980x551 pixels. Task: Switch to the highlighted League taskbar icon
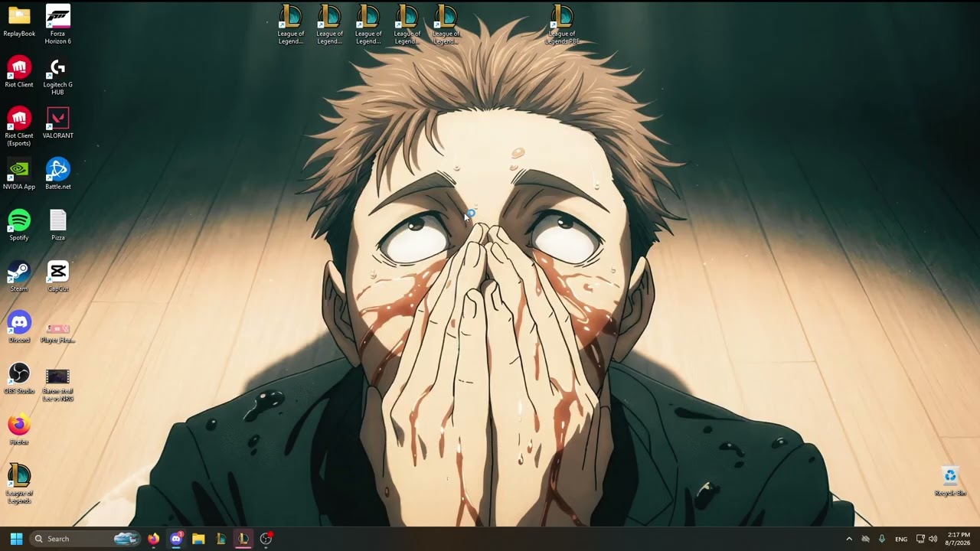pyautogui.click(x=243, y=539)
